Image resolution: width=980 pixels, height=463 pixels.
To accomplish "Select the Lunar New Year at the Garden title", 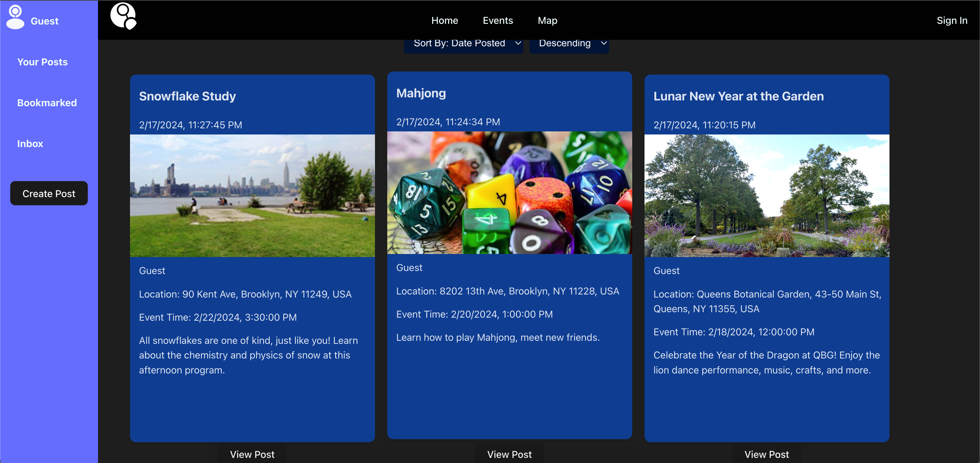I will (x=738, y=96).
